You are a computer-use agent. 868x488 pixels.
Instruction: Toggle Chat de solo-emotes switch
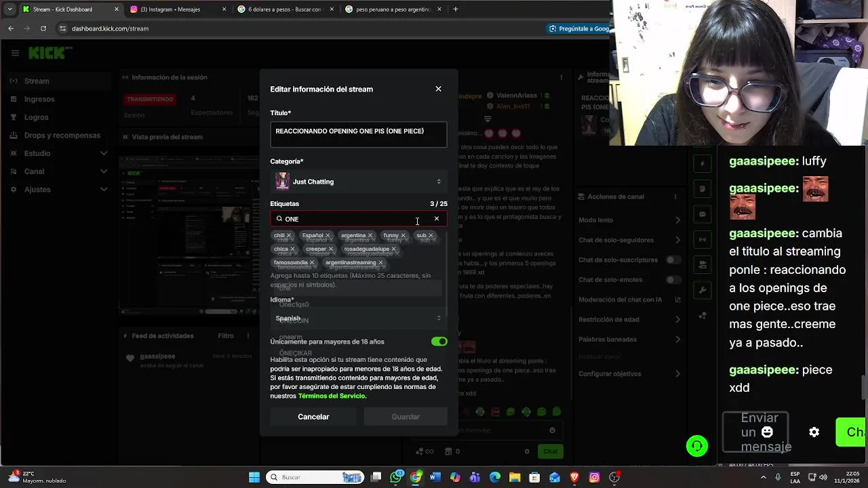(x=673, y=280)
